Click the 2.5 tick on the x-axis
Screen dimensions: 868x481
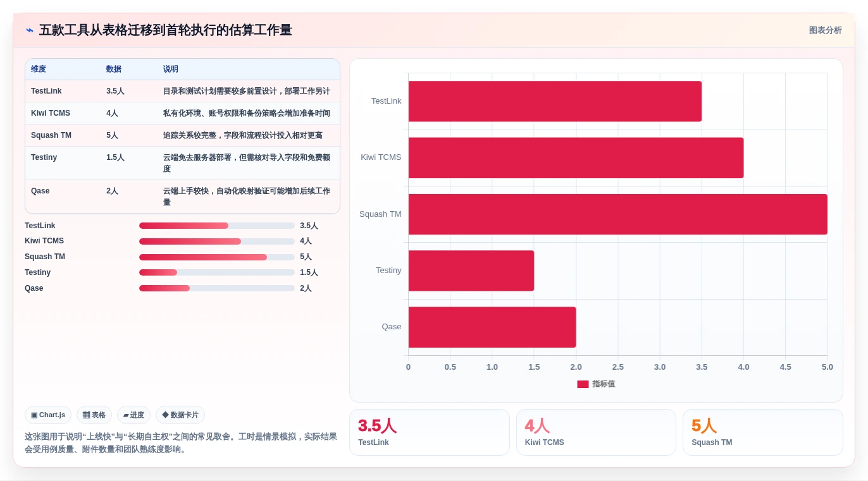[x=617, y=367]
